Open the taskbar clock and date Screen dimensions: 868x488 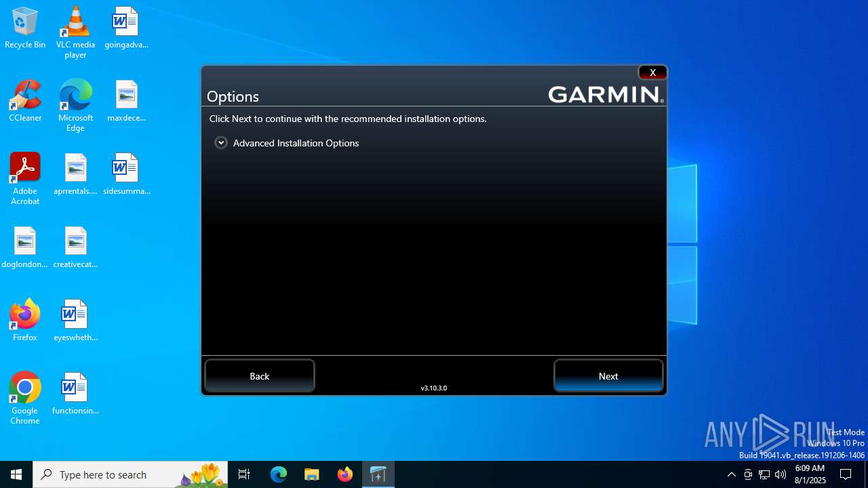pos(810,474)
